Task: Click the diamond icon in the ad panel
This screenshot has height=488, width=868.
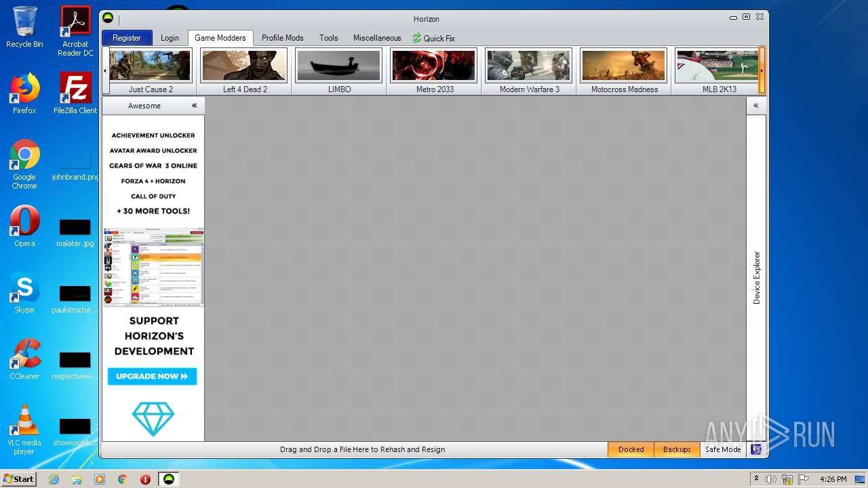Action: (153, 419)
